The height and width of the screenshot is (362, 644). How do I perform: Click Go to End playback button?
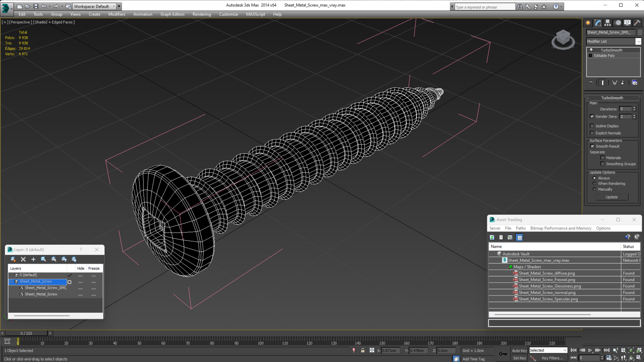coord(607,350)
